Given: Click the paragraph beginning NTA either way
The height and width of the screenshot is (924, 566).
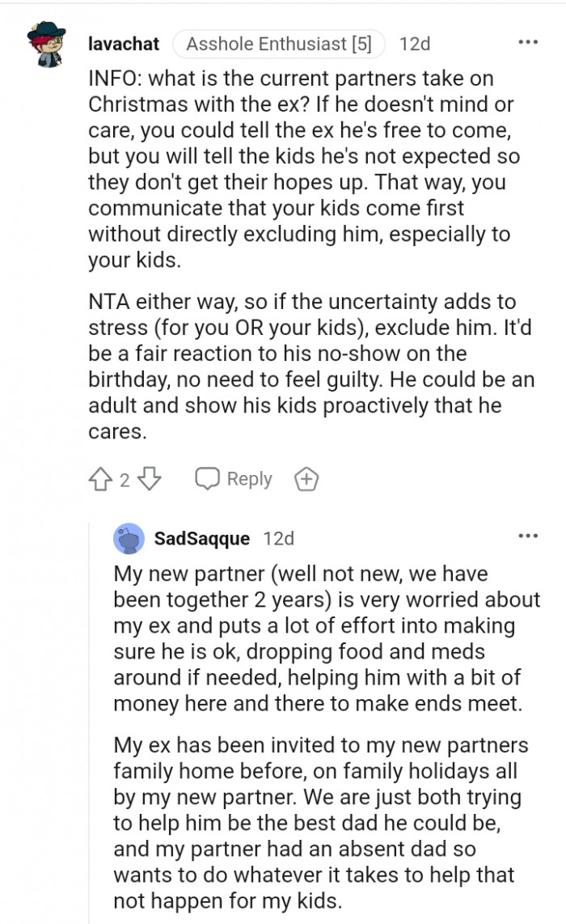Looking at the screenshot, I should [x=311, y=367].
